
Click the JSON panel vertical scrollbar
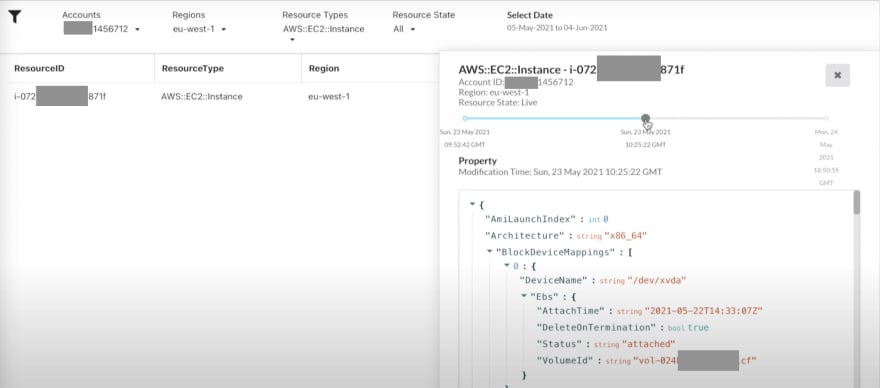tap(856, 202)
